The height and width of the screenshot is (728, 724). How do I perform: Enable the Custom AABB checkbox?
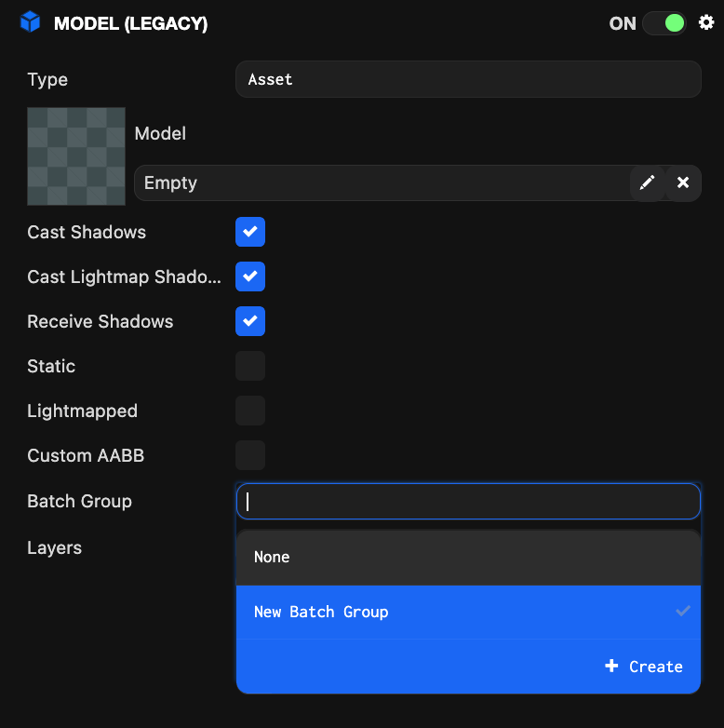(x=250, y=455)
